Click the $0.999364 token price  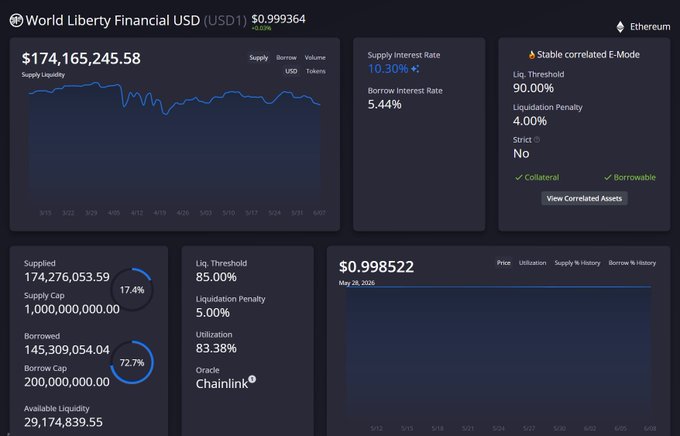coord(278,19)
